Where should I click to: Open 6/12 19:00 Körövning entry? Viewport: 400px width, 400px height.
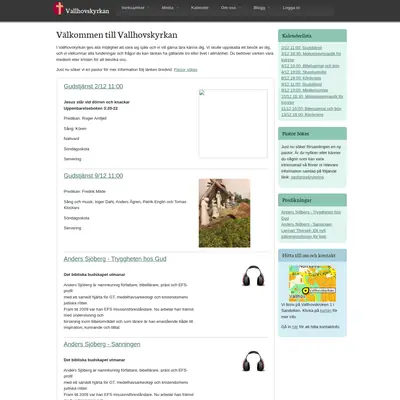(301, 78)
